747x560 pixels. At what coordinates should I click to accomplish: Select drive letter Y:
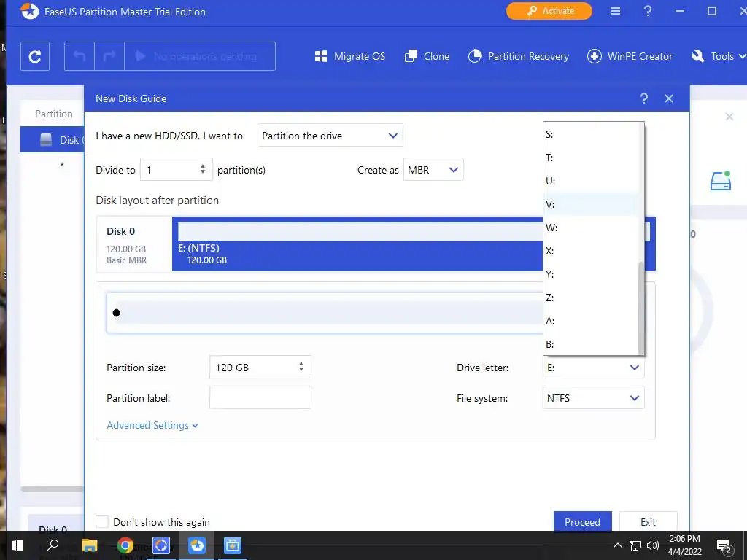pos(591,274)
